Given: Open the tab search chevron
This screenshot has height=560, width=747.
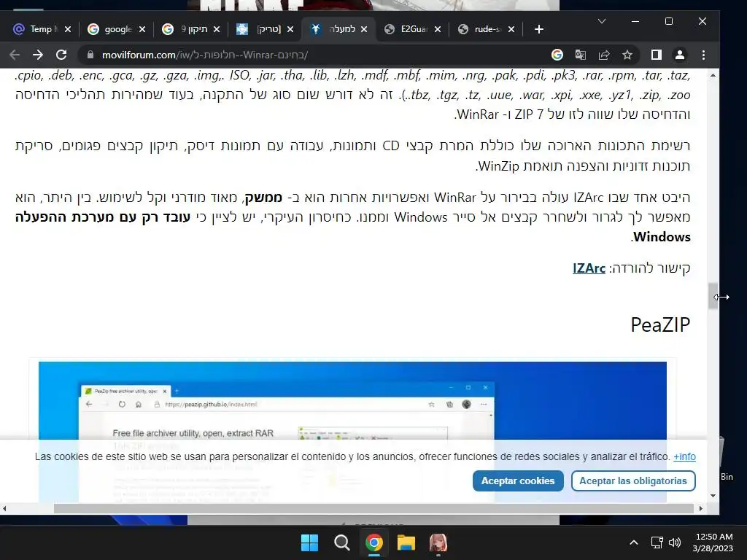Looking at the screenshot, I should 602,21.
